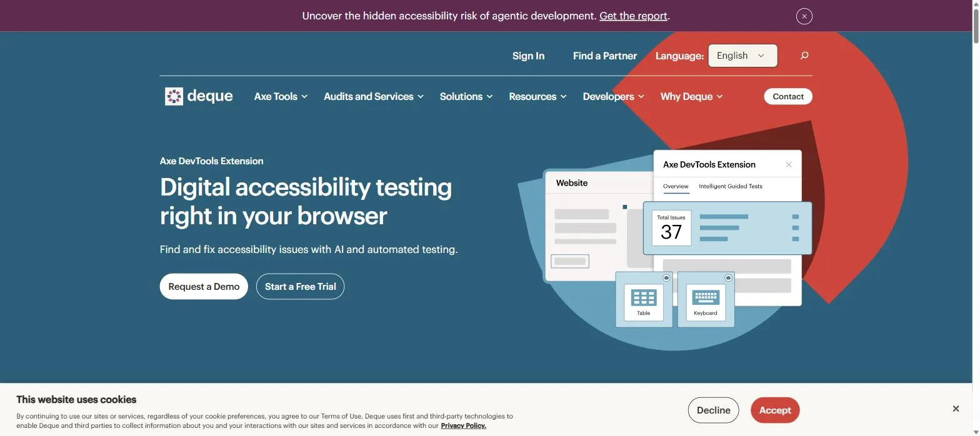The image size is (980, 436).
Task: Expand the Audits and Services menu
Action: (x=374, y=96)
